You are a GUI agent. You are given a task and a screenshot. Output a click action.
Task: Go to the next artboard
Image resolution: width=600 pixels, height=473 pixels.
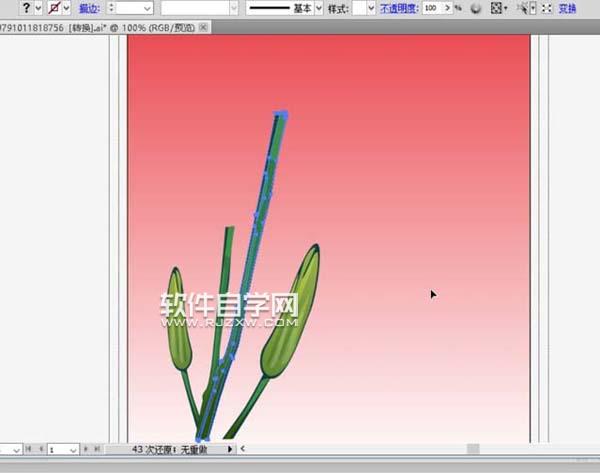coord(85,449)
